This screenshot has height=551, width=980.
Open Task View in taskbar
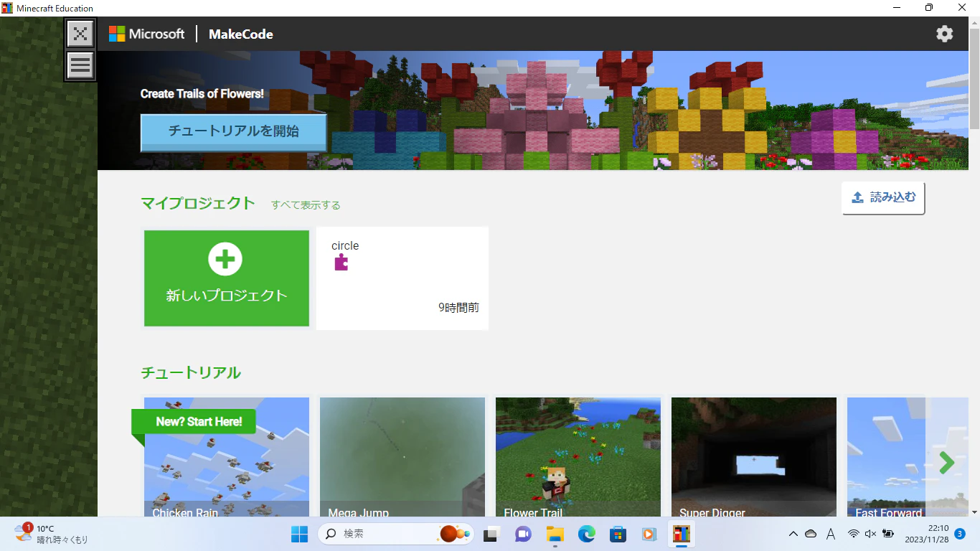click(x=491, y=534)
